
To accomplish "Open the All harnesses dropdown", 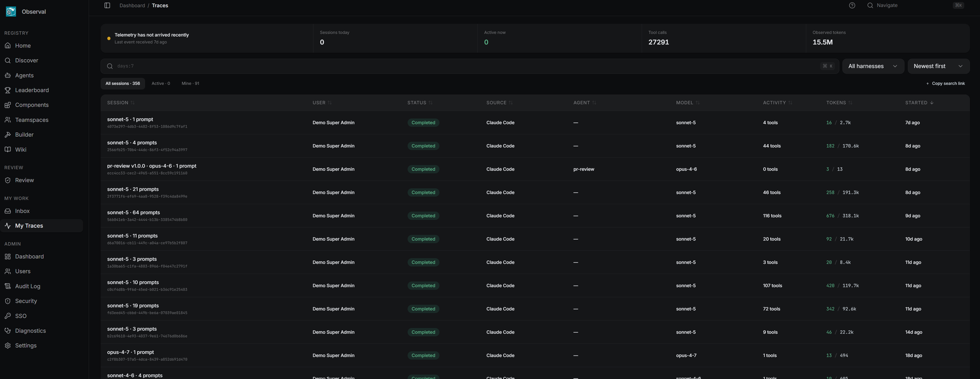I will point(873,66).
